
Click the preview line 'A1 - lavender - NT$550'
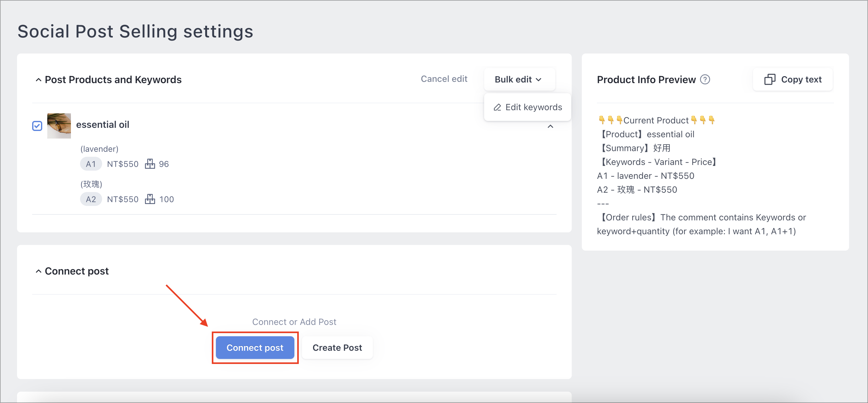click(x=645, y=176)
